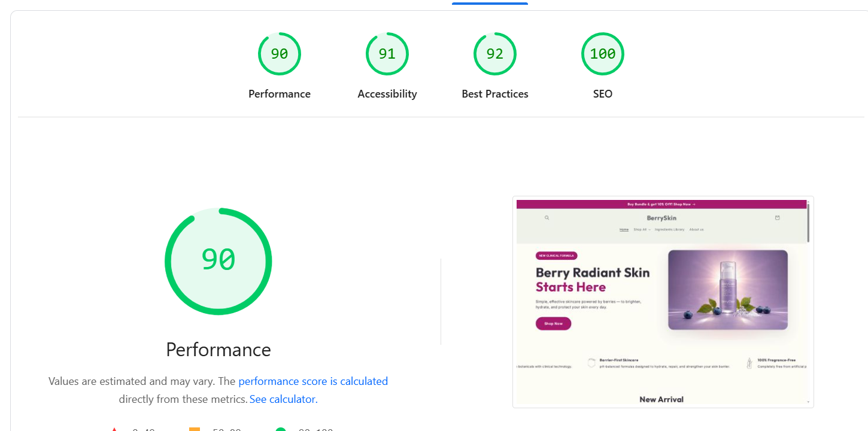Follow the "See calculator" link
The height and width of the screenshot is (431, 868).
tap(283, 399)
